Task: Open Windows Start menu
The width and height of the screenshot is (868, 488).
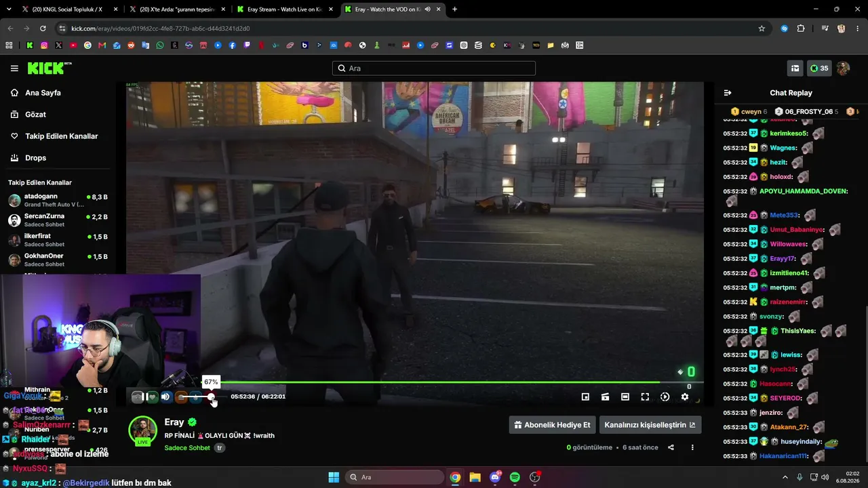Action: tap(334, 477)
